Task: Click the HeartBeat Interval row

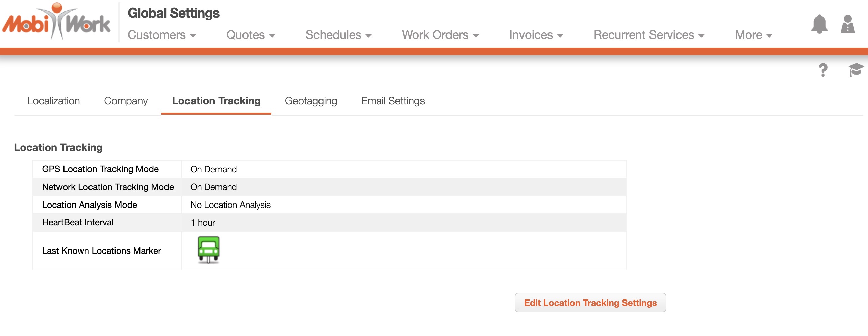Action: pos(329,222)
